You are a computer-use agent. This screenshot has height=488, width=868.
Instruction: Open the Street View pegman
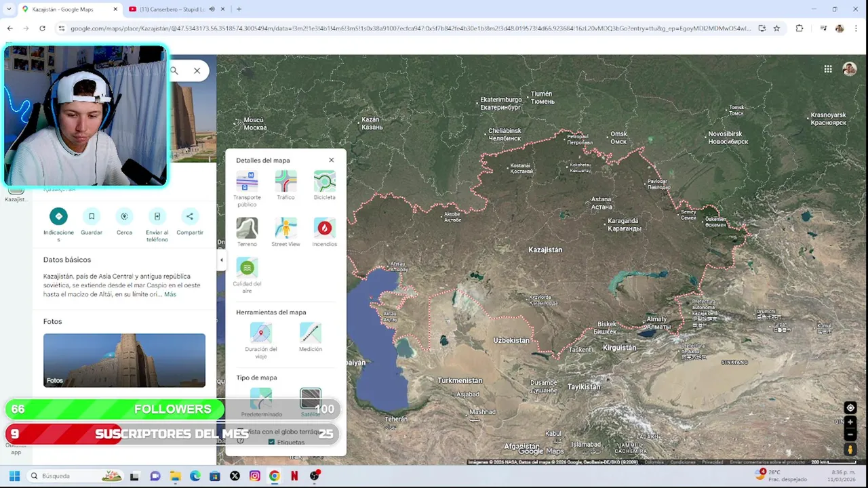pos(850,449)
